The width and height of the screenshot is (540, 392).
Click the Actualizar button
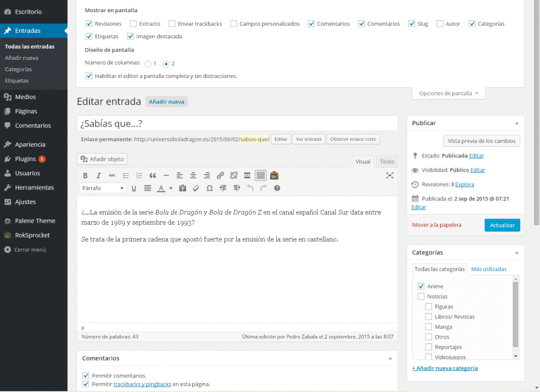point(502,225)
